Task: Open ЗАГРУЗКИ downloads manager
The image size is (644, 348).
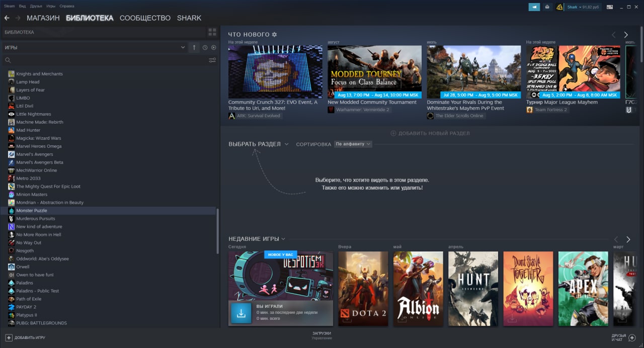Action: coord(321,335)
